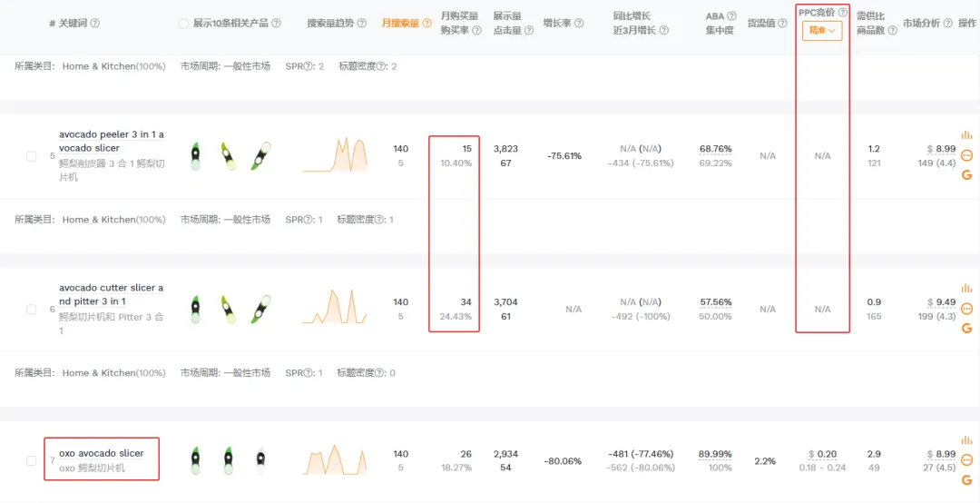
Task: Click PPC bid $0.20 value
Action: (822, 454)
